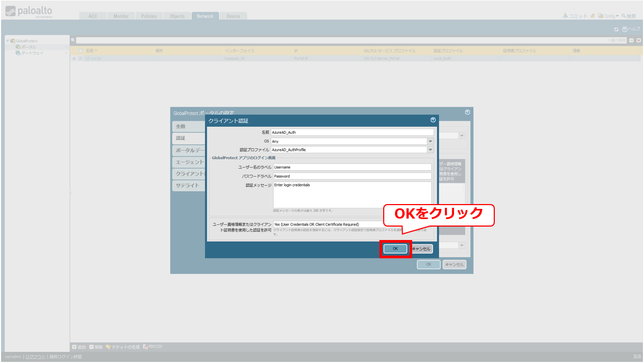Image resolution: width=644 pixels, height=363 pixels.
Task: Select ゲートウェイ in the sidebar tree
Action: [x=32, y=53]
